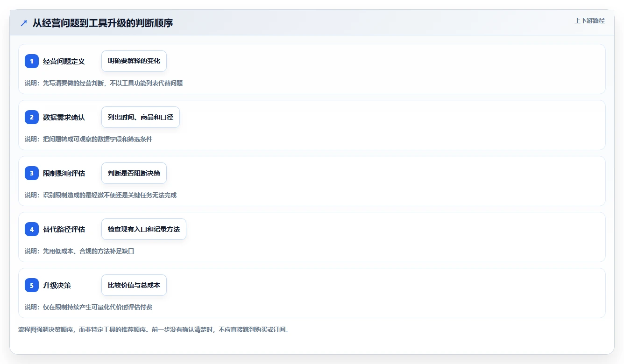This screenshot has width=624, height=364.
Task: Click the 列出时间、商品和口径 chip
Action: (141, 117)
